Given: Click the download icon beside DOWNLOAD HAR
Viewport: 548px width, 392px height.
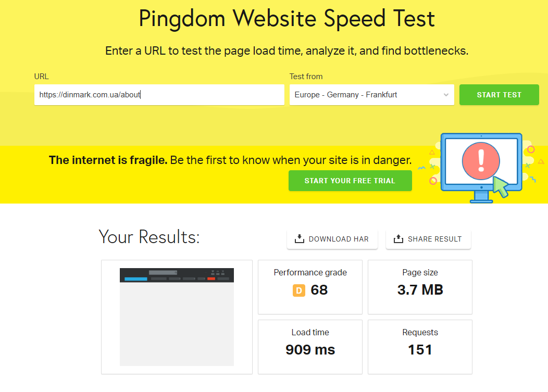Looking at the screenshot, I should (x=300, y=239).
